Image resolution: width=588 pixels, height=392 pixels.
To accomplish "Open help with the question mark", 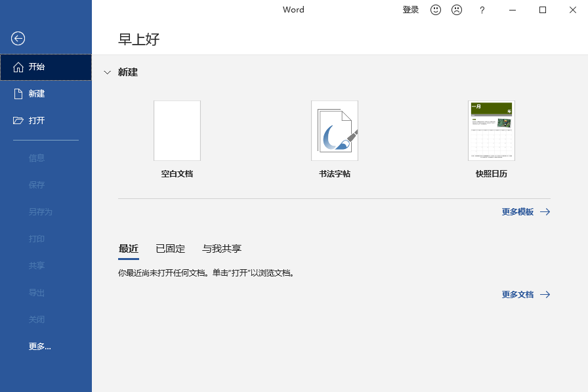I will click(482, 10).
